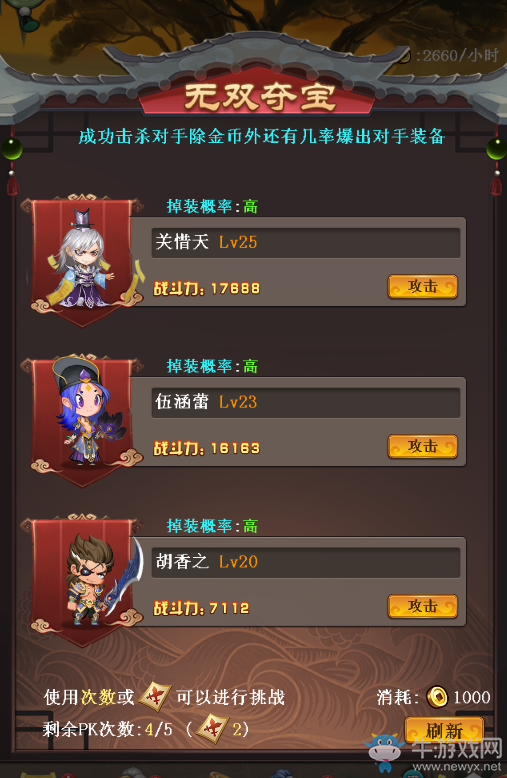Tap the gold coin cost icon
507x778 pixels.
click(x=437, y=697)
